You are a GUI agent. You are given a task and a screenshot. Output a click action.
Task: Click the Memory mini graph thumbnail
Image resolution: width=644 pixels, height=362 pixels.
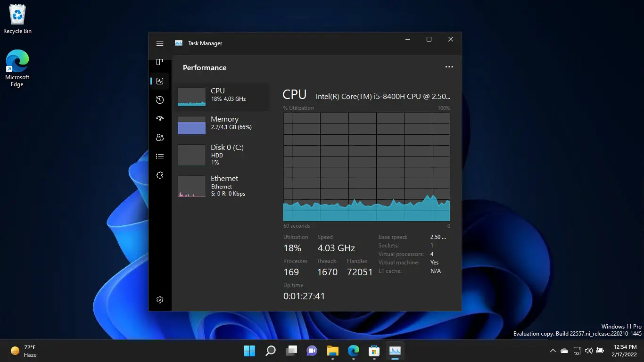(x=191, y=125)
